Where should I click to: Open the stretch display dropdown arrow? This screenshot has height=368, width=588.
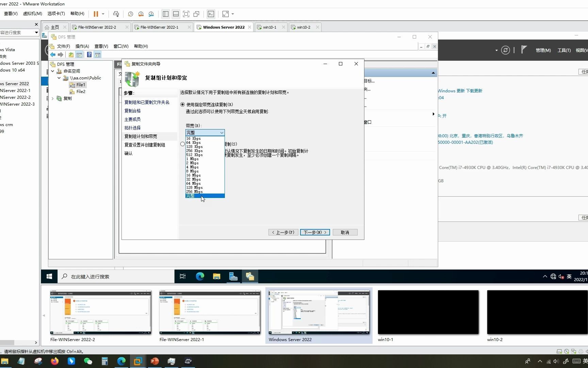(233, 14)
